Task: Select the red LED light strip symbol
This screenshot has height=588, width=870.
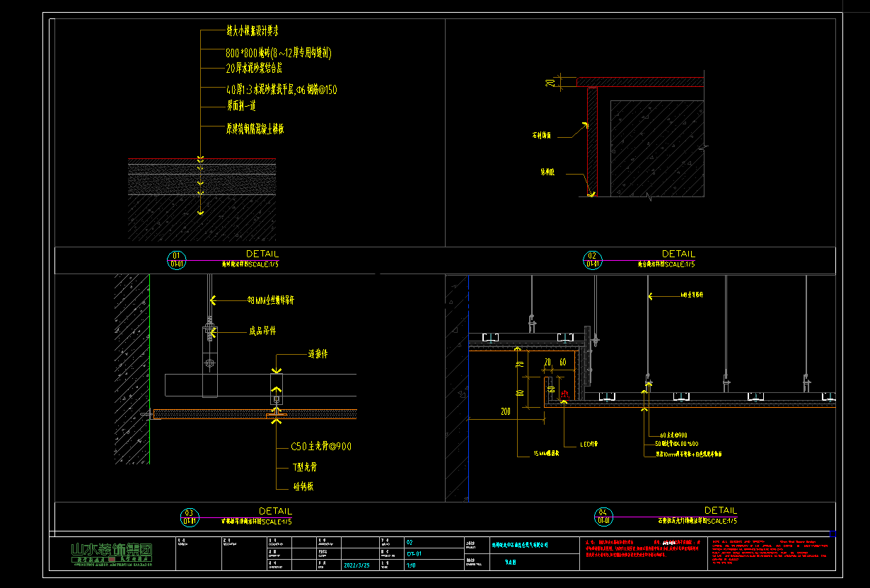Action: 564,396
